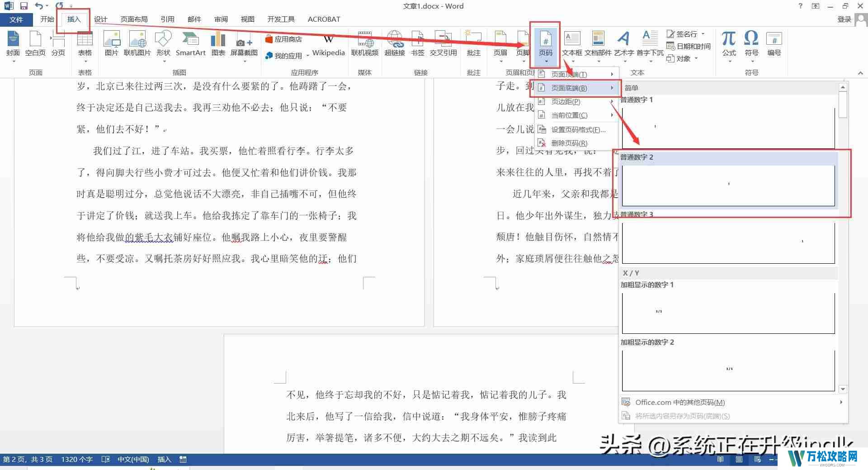This screenshot has width=868, height=470.
Task: Add a cover page with 封面
Action: point(13,43)
